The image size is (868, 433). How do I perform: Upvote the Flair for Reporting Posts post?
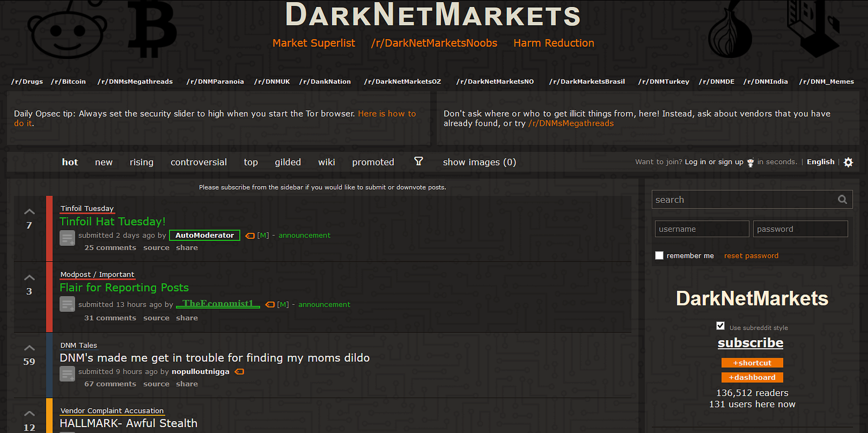[29, 278]
